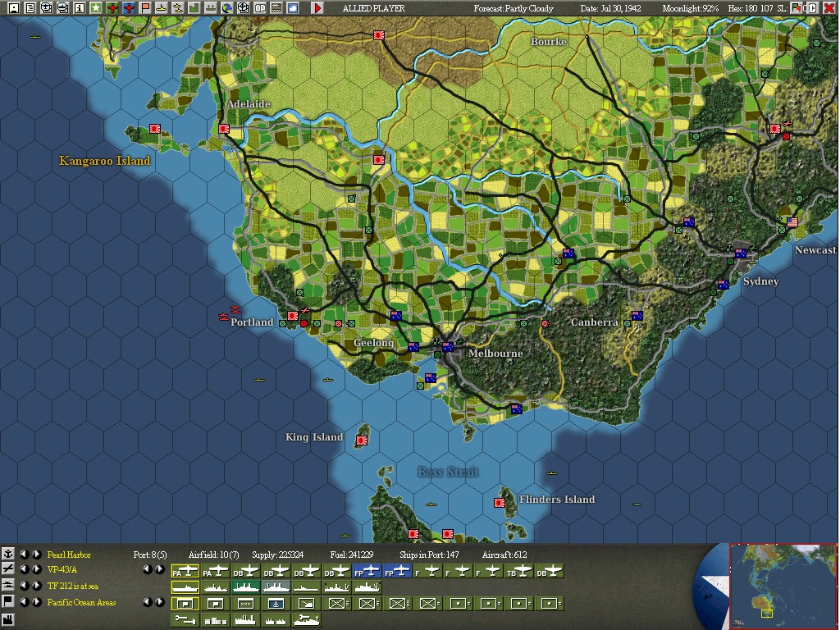The width and height of the screenshot is (840, 630).
Task: Click the anchor base icon at bottom left
Action: 8,554
